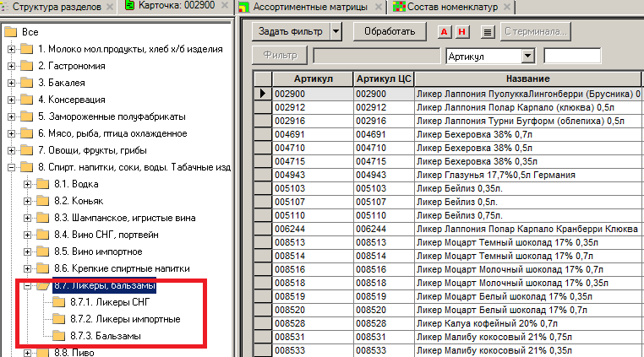Click the red H toolbar icon
Image resolution: width=644 pixels, height=357 pixels.
[462, 32]
